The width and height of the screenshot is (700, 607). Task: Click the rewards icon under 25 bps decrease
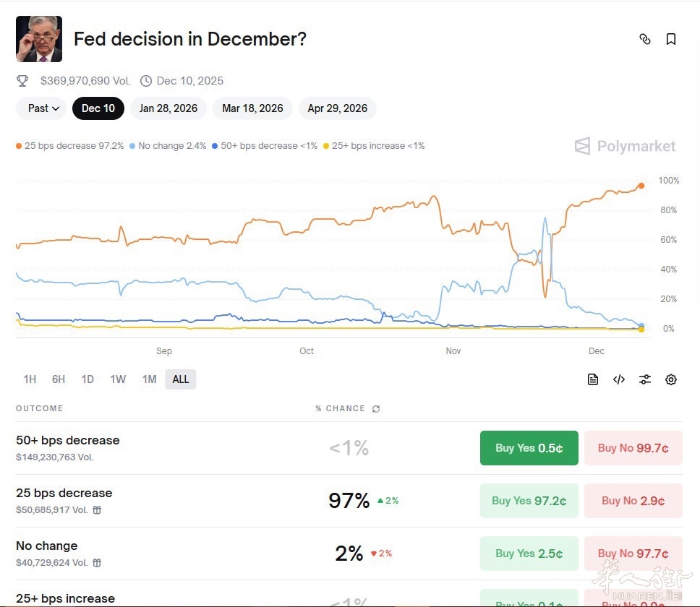pyautogui.click(x=97, y=510)
